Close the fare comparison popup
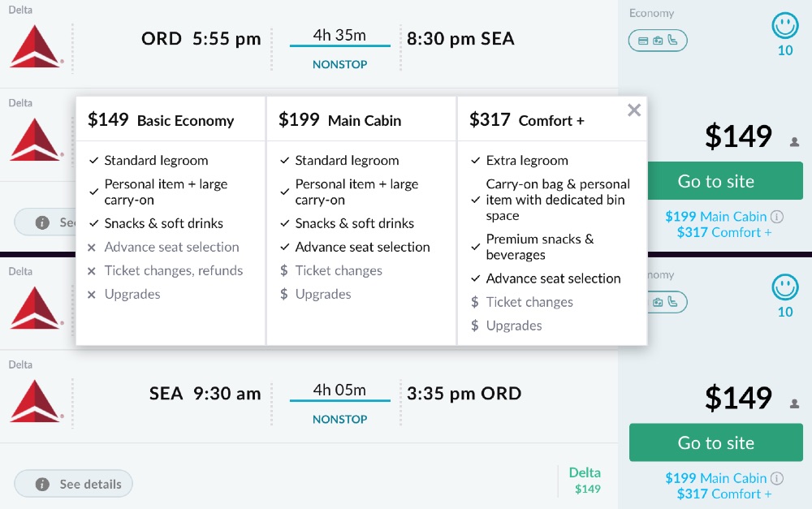 pos(634,110)
